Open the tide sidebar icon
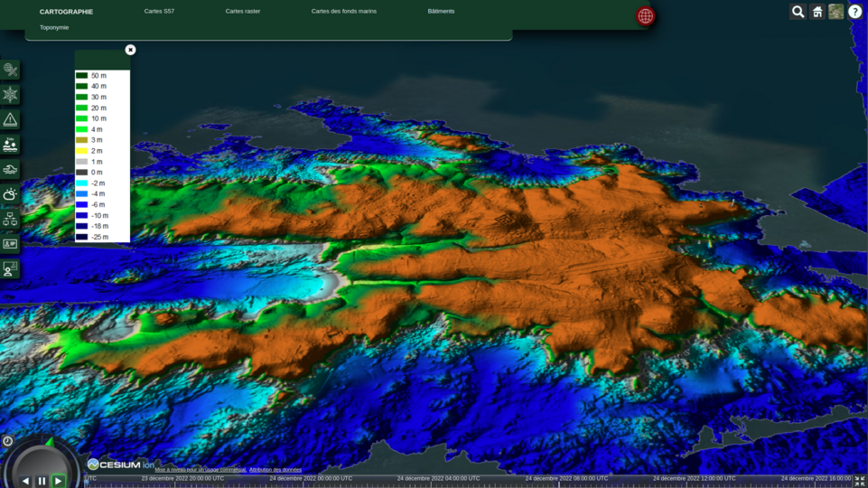This screenshot has width=868, height=488. [x=10, y=145]
